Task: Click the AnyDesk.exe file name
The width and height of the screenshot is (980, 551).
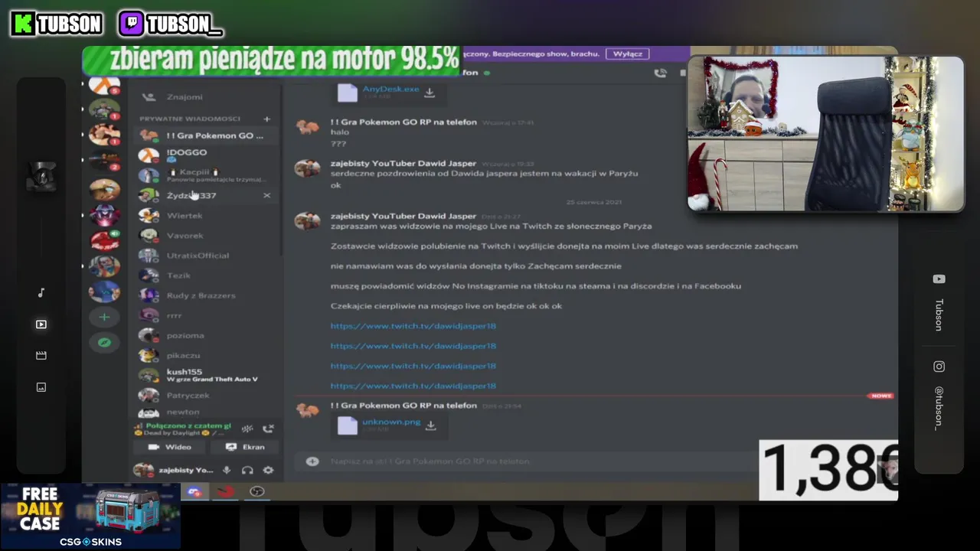Action: pyautogui.click(x=390, y=90)
